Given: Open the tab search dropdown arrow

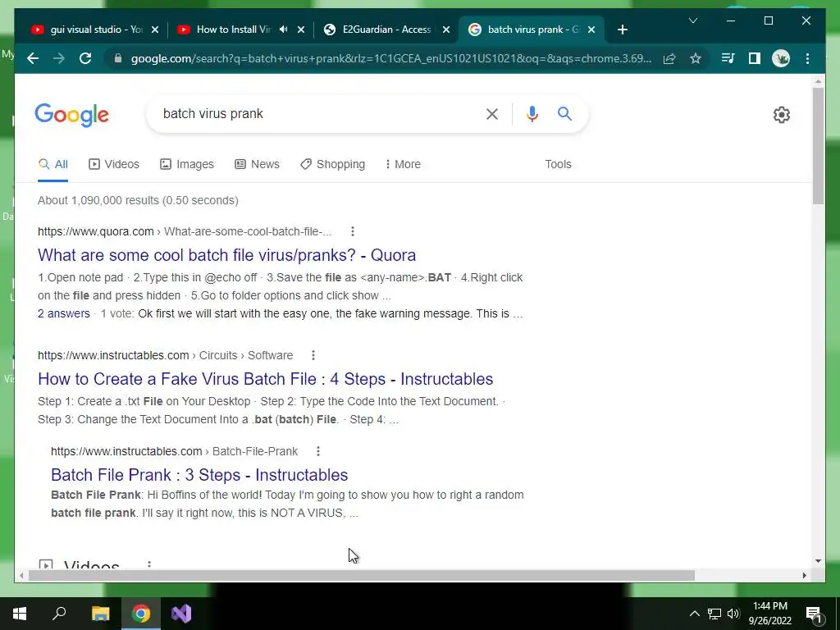Looking at the screenshot, I should click(692, 21).
